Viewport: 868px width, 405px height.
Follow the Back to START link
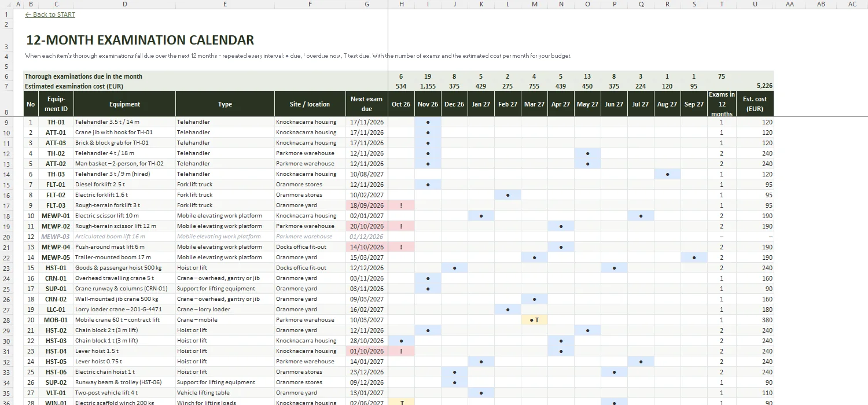click(x=50, y=14)
